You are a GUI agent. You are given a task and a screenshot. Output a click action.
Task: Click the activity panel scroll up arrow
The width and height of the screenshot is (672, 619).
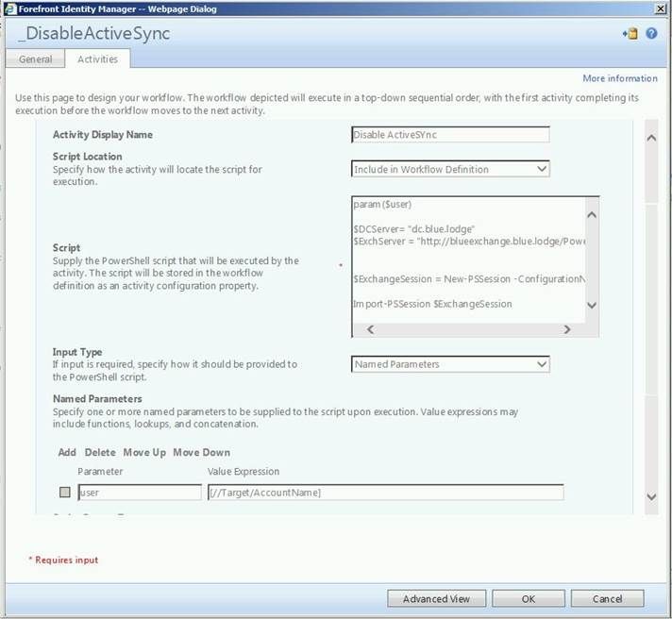pyautogui.click(x=651, y=138)
